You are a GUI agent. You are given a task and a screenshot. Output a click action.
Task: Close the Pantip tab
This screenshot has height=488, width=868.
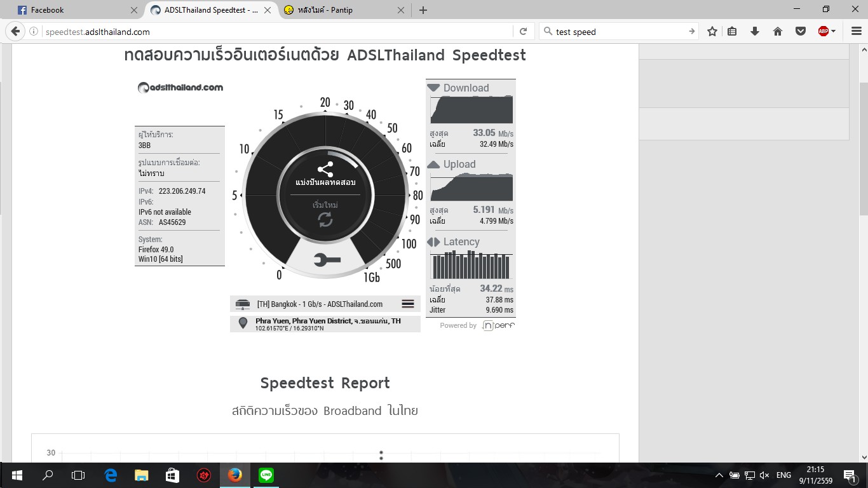(400, 10)
